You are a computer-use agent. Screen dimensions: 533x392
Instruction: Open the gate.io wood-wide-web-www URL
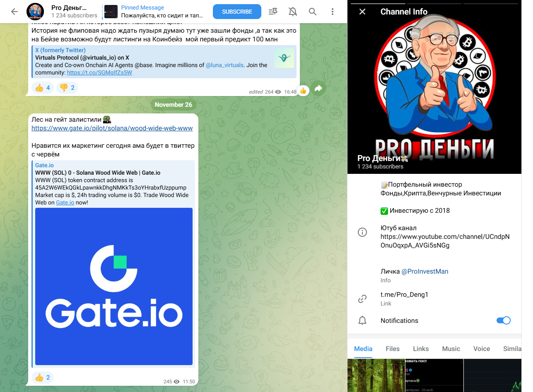[112, 128]
